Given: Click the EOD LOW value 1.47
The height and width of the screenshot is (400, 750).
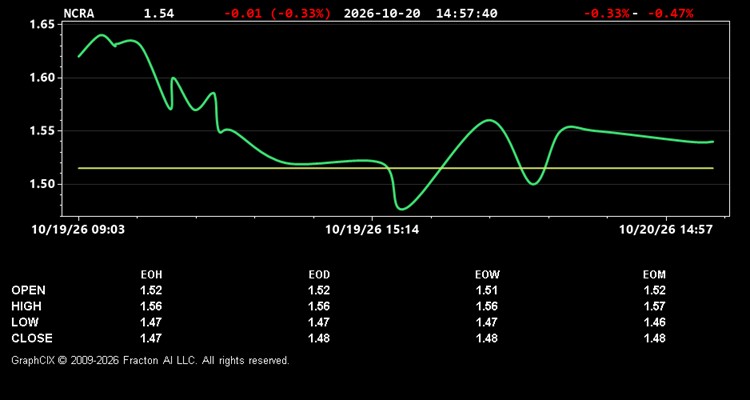Looking at the screenshot, I should pyautogui.click(x=319, y=322).
